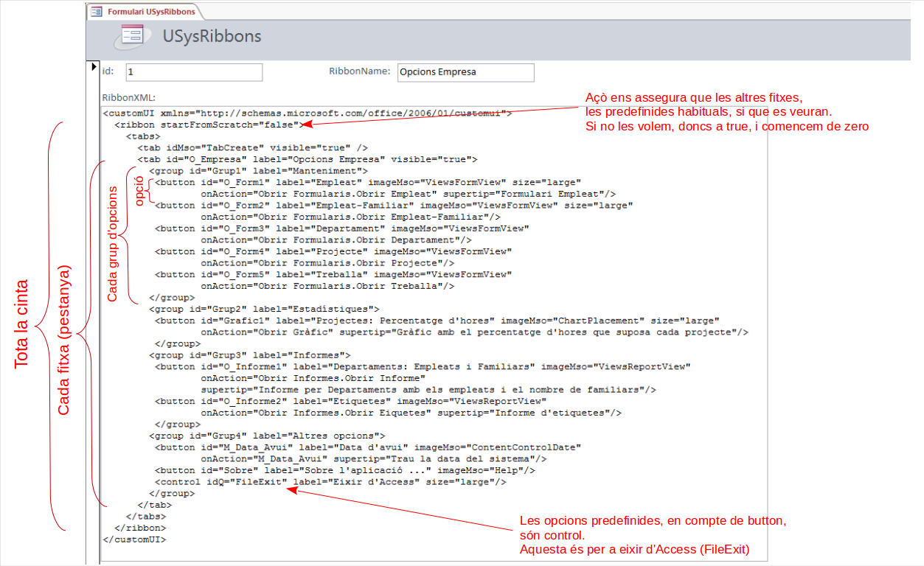Click the RibbonName label
Image resolution: width=924 pixels, height=566 pixels.
(x=359, y=71)
